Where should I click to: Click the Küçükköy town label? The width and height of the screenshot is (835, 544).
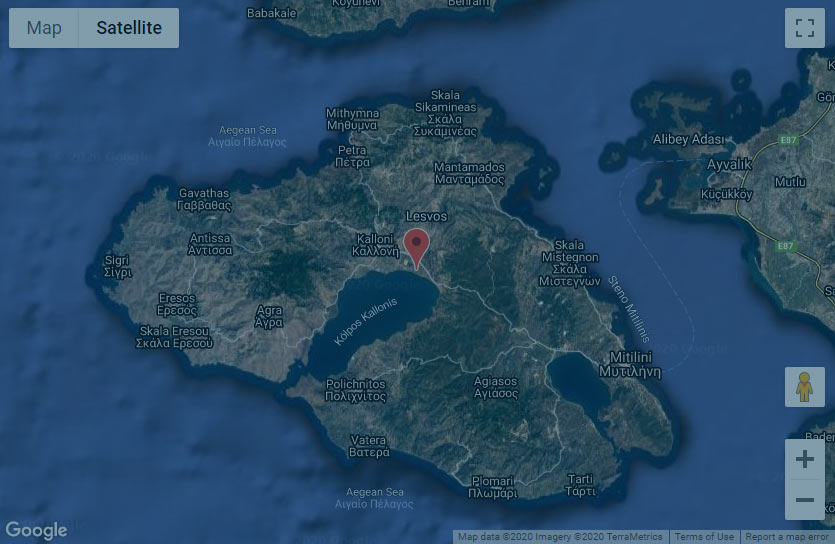(726, 194)
